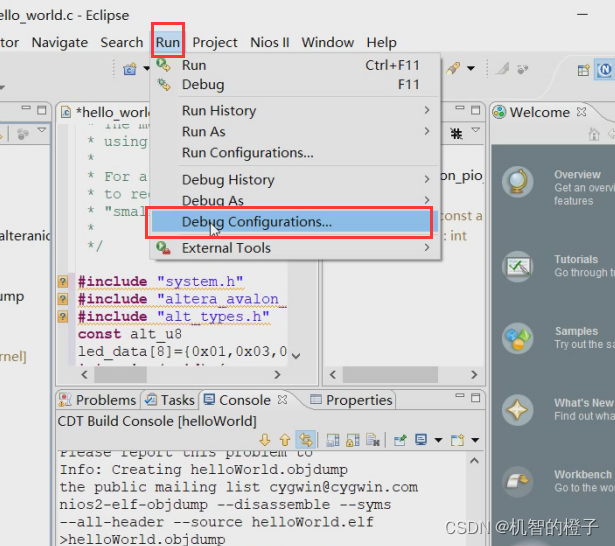The width and height of the screenshot is (615, 546).
Task: Open the left panel view menu triangle
Action: coord(42,130)
